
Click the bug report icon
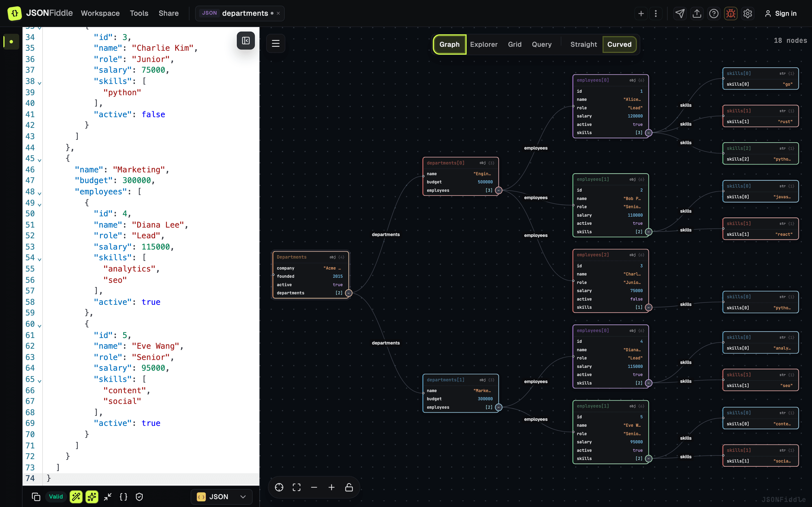(x=731, y=14)
